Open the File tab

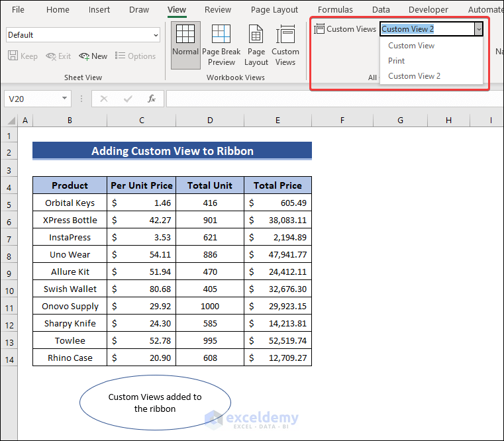(x=18, y=10)
